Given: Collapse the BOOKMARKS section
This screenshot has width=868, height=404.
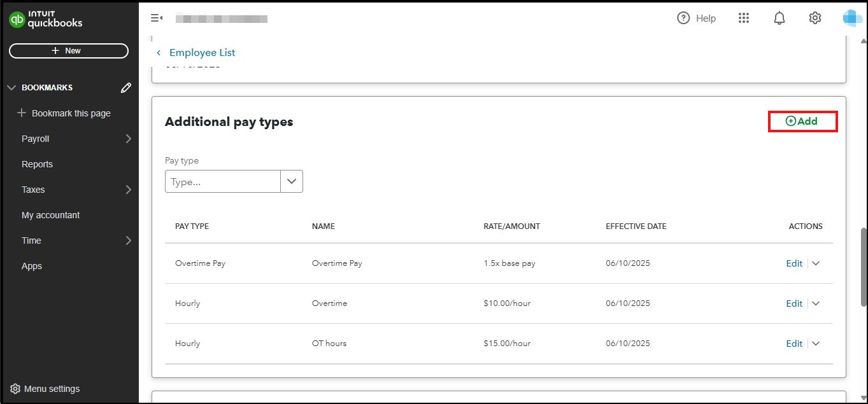Looking at the screenshot, I should coord(11,88).
